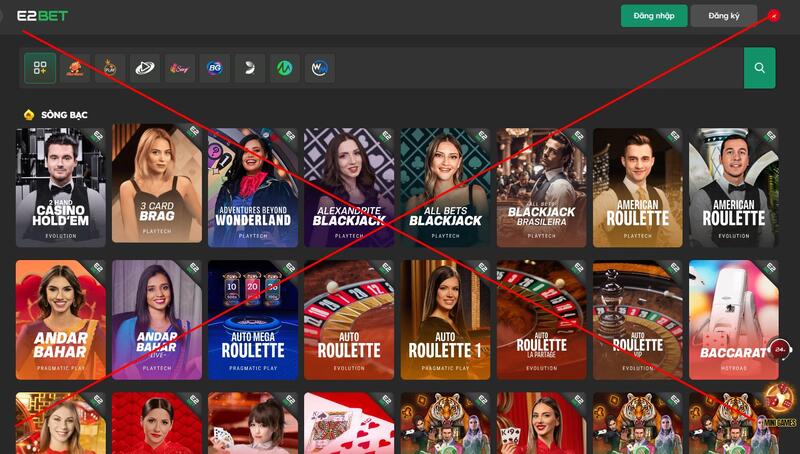The image size is (800, 454).
Task: Click the Đăng ký register button
Action: click(x=723, y=16)
